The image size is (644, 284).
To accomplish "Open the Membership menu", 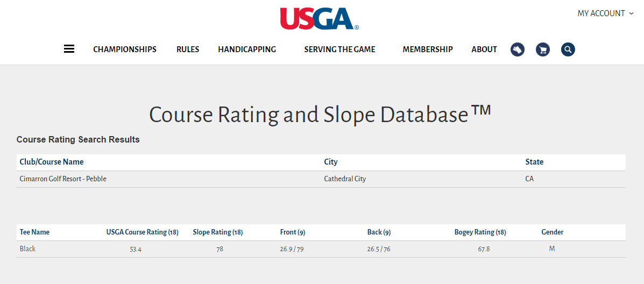I will [x=428, y=49].
